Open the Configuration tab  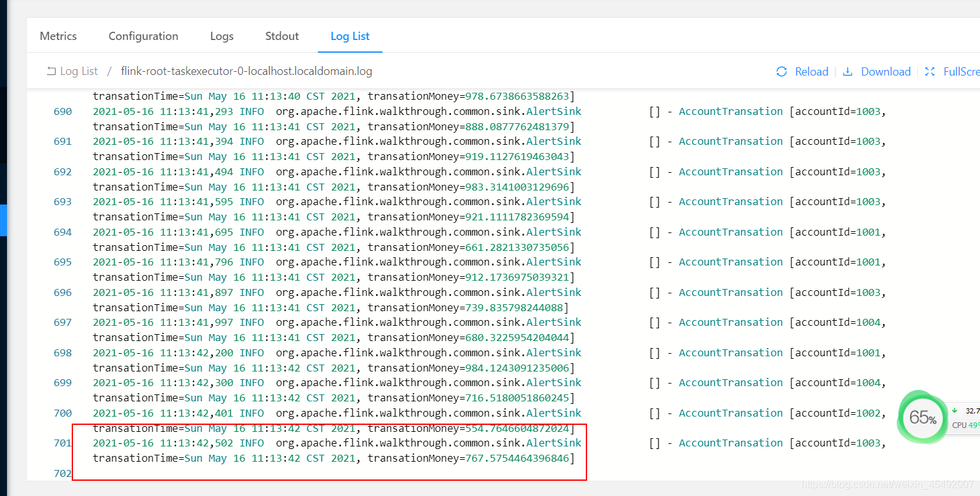click(143, 36)
